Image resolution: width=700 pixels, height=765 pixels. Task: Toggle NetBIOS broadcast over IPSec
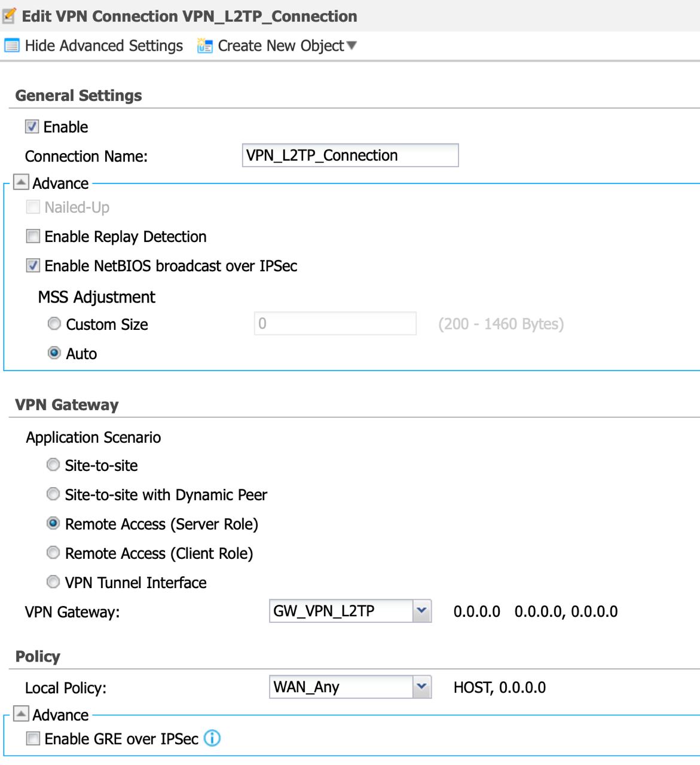point(33,266)
